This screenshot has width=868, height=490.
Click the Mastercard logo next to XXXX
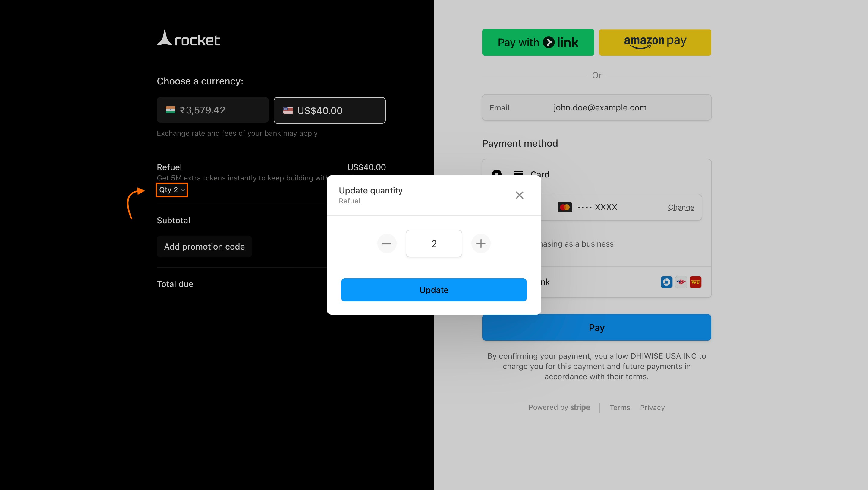tap(565, 207)
